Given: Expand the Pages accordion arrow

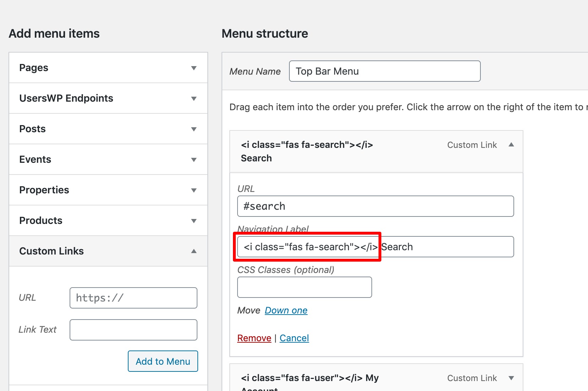Looking at the screenshot, I should point(194,68).
